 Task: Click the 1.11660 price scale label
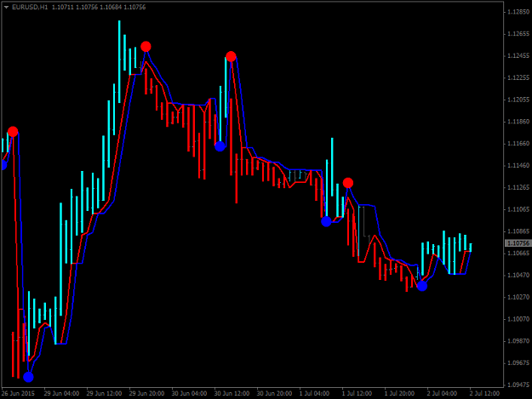(518, 144)
